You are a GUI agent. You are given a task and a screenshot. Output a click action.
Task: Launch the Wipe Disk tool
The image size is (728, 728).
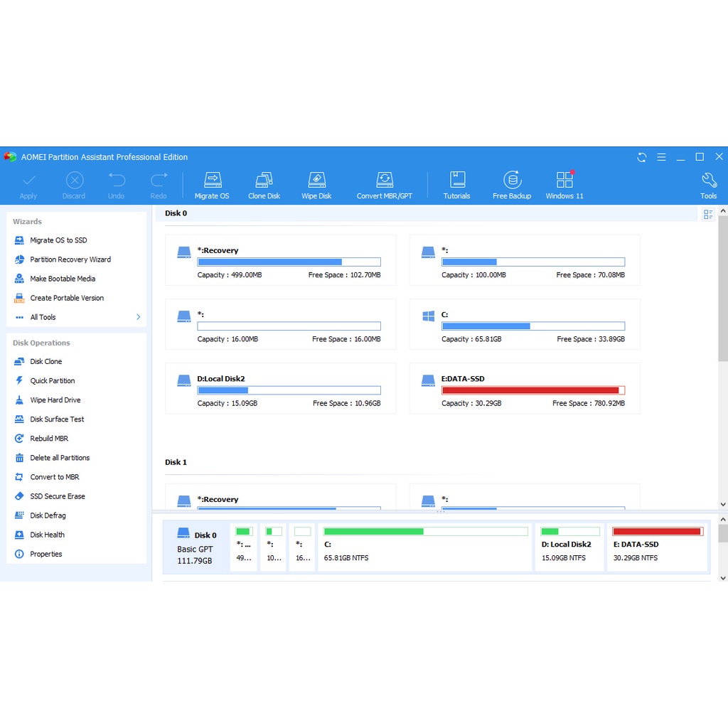pyautogui.click(x=316, y=186)
